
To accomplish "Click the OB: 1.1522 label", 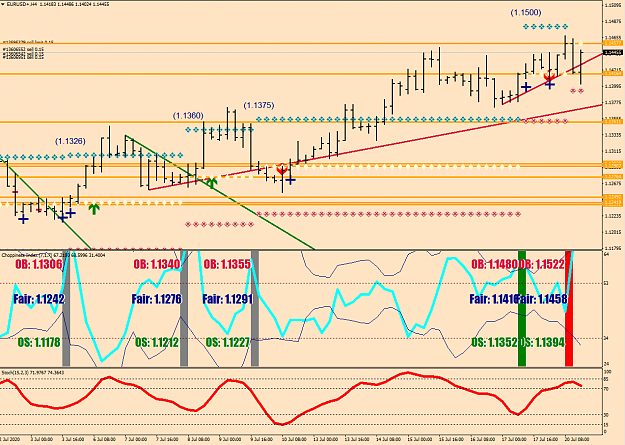I will (543, 264).
